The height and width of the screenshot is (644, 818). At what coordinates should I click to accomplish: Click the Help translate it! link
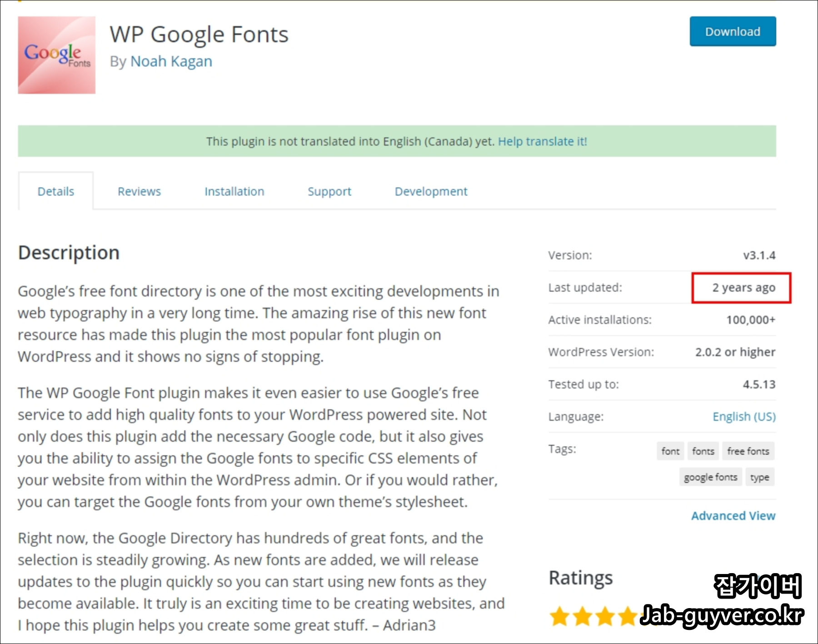click(x=543, y=141)
